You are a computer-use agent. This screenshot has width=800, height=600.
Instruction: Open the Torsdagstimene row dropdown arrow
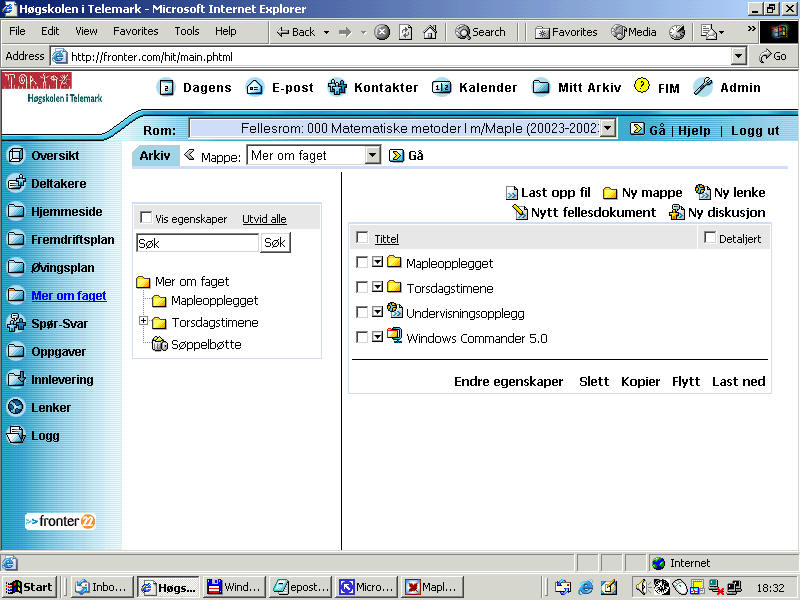(x=378, y=287)
